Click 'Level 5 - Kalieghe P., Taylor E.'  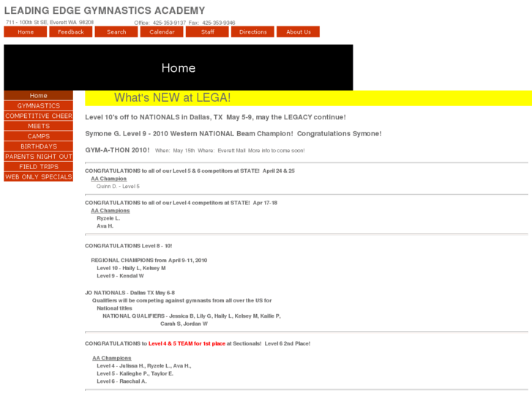135,374
